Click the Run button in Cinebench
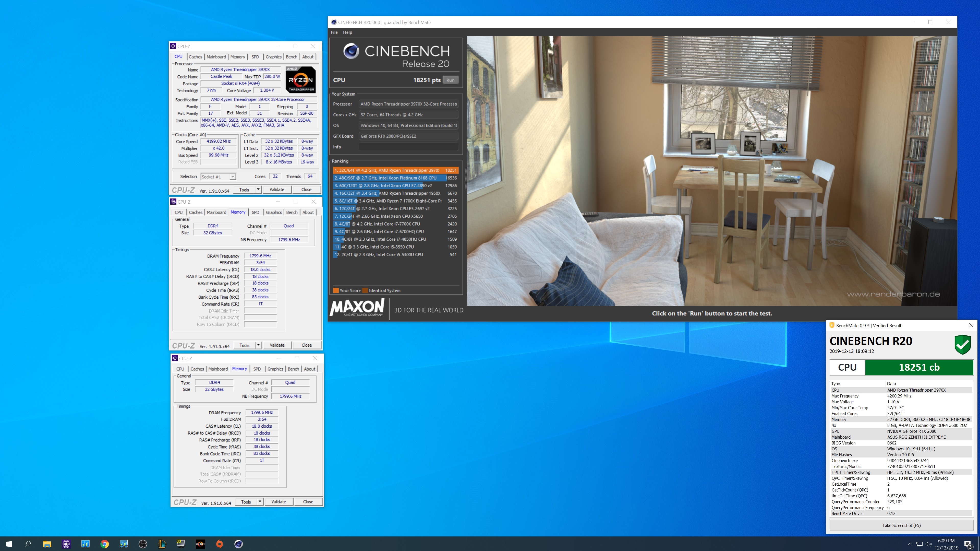 click(x=451, y=80)
